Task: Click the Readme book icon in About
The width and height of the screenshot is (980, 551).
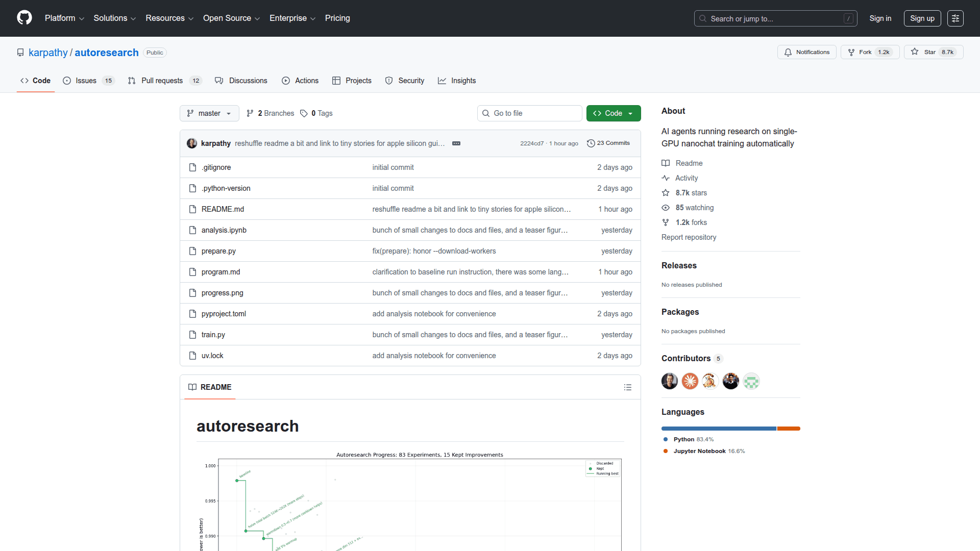Action: (x=666, y=163)
